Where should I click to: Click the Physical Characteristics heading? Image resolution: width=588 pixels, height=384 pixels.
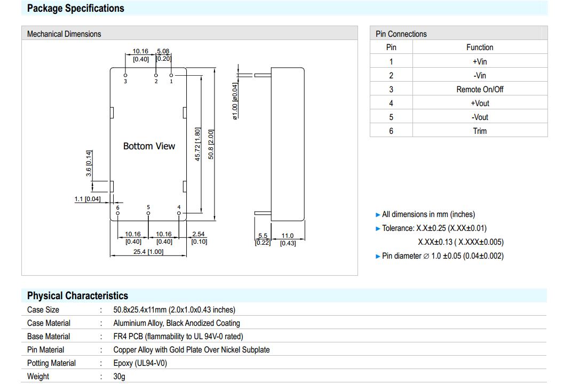coord(77,296)
